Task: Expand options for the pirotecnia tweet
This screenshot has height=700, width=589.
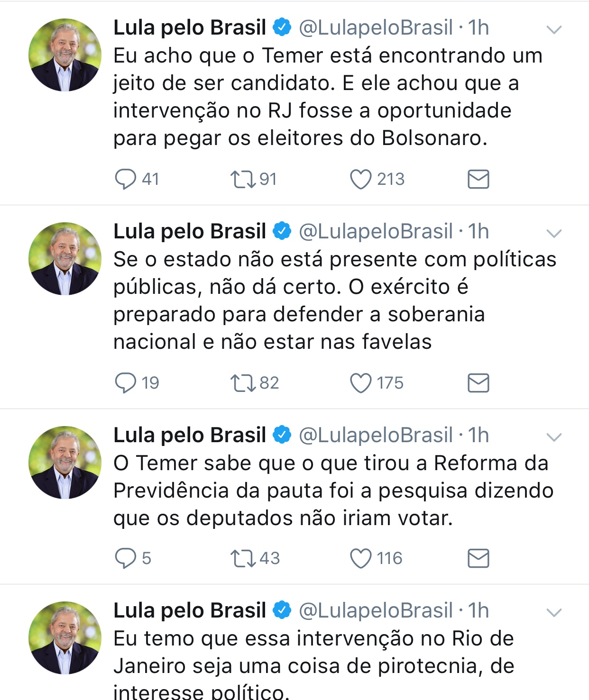Action: coord(554,612)
